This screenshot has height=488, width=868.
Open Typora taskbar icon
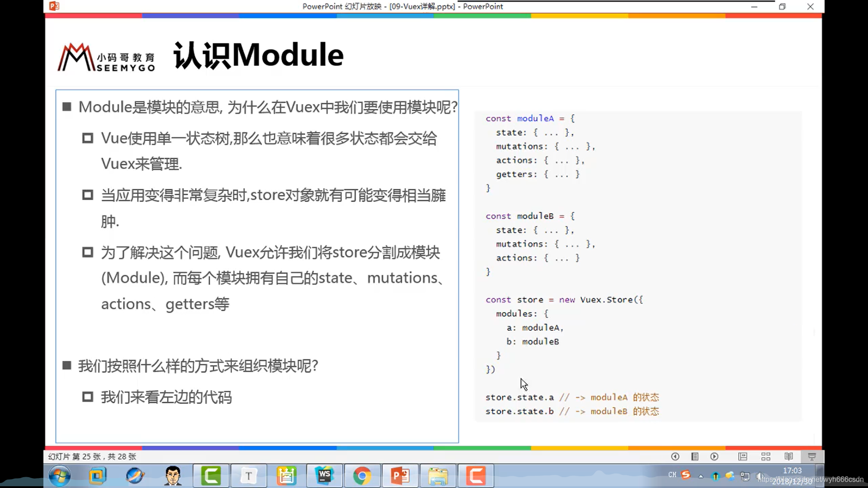(x=248, y=476)
